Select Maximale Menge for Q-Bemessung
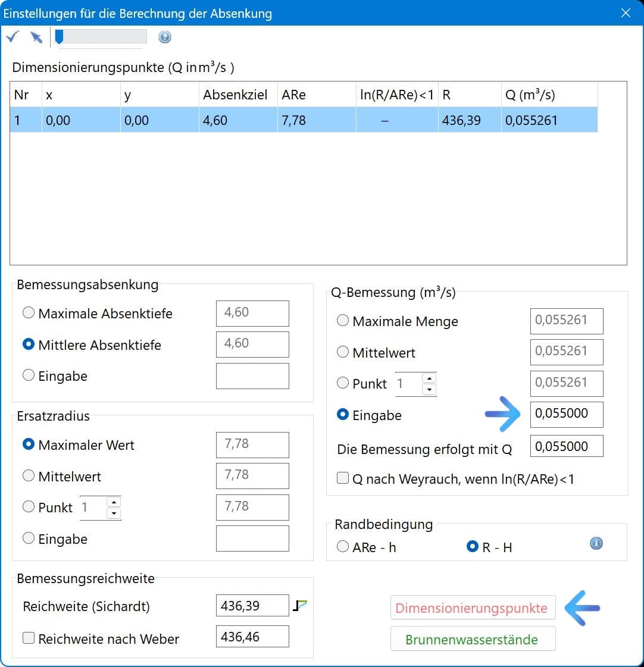 (x=343, y=321)
